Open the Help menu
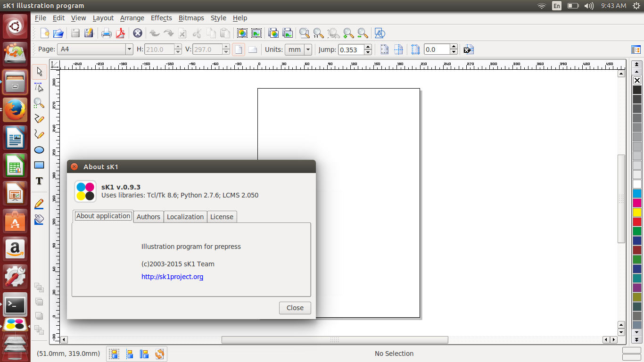 (240, 18)
